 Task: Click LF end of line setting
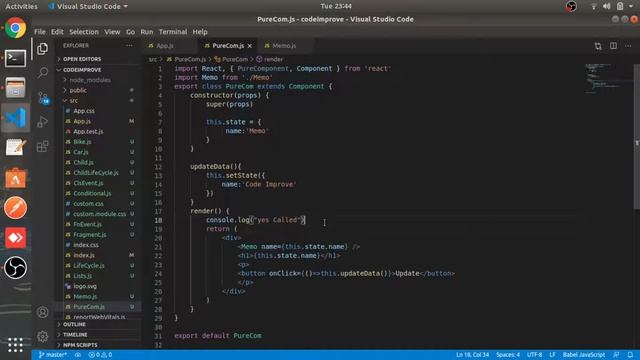(552, 355)
